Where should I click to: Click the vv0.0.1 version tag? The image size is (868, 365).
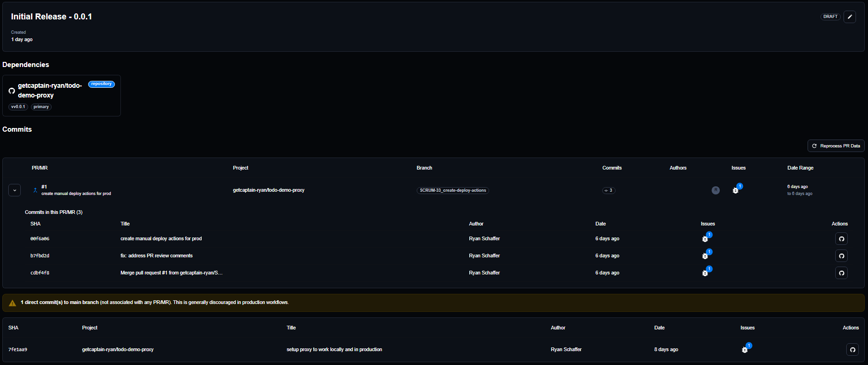[18, 107]
